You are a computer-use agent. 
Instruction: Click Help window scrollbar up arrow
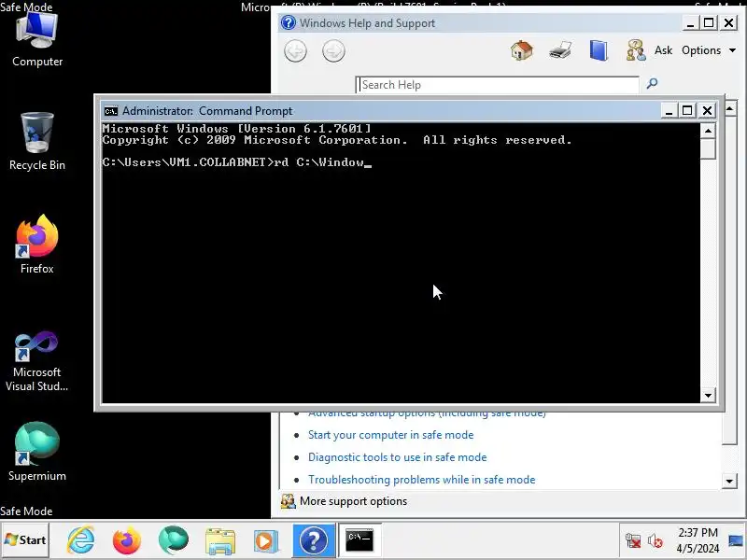[730, 109]
